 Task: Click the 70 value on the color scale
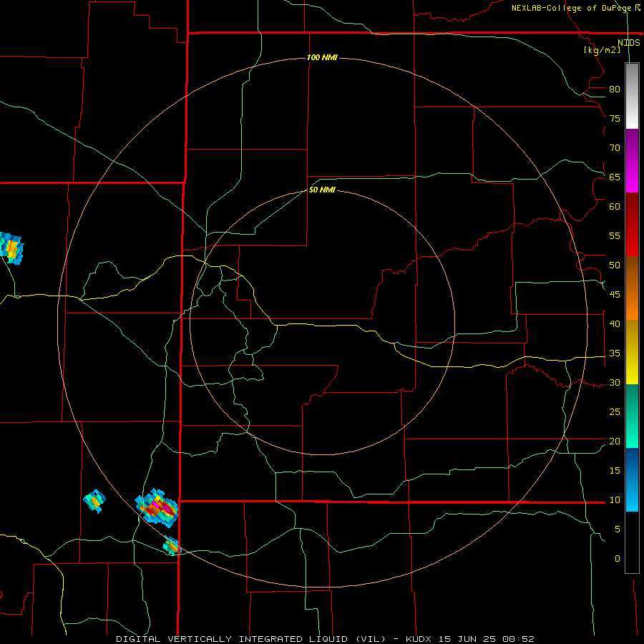[x=615, y=148]
